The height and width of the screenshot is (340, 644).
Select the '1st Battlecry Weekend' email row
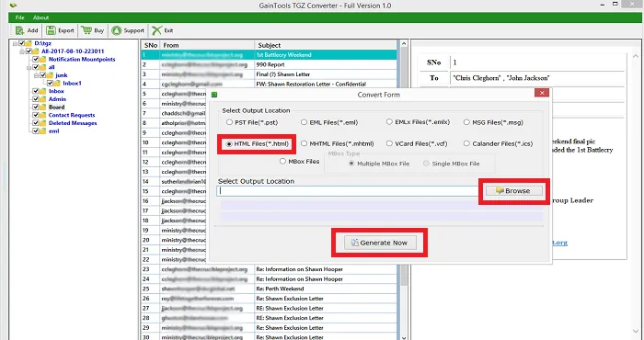click(270, 55)
